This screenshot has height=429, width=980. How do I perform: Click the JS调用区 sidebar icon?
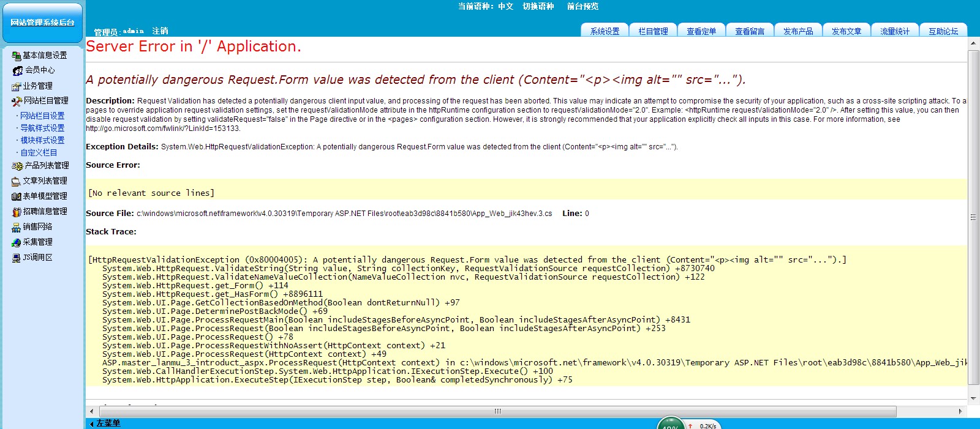click(17, 258)
